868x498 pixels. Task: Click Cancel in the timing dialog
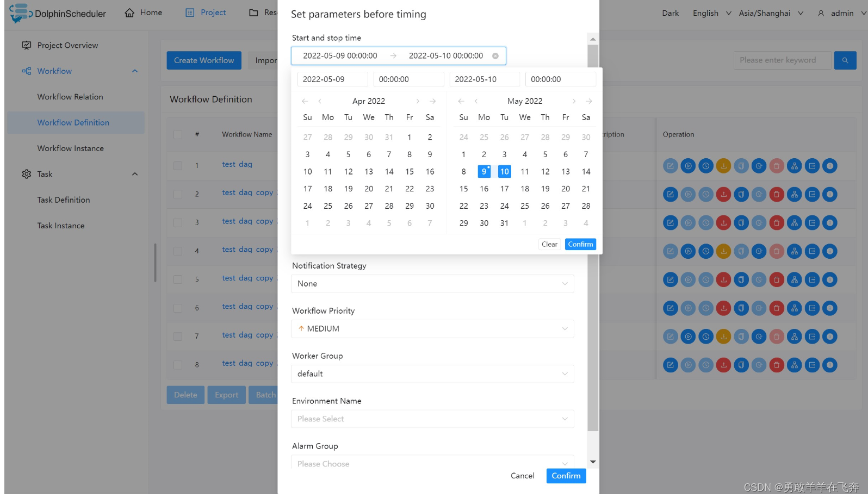click(522, 476)
